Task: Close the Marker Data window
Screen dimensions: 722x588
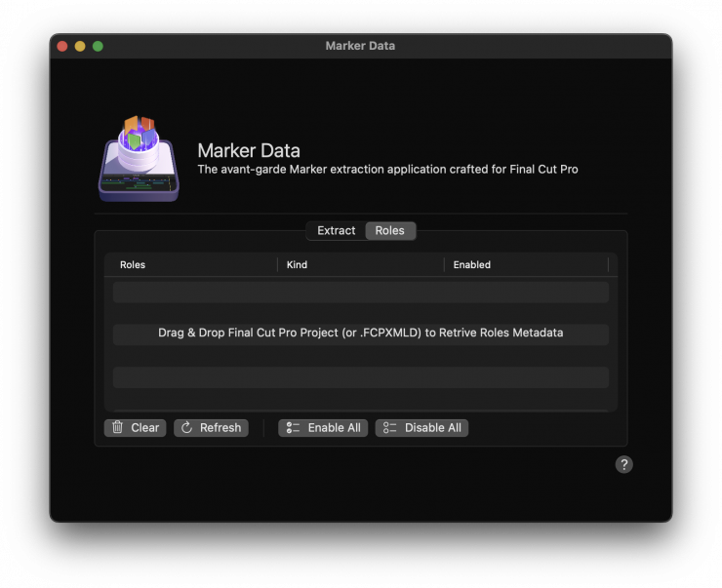Action: pyautogui.click(x=62, y=46)
